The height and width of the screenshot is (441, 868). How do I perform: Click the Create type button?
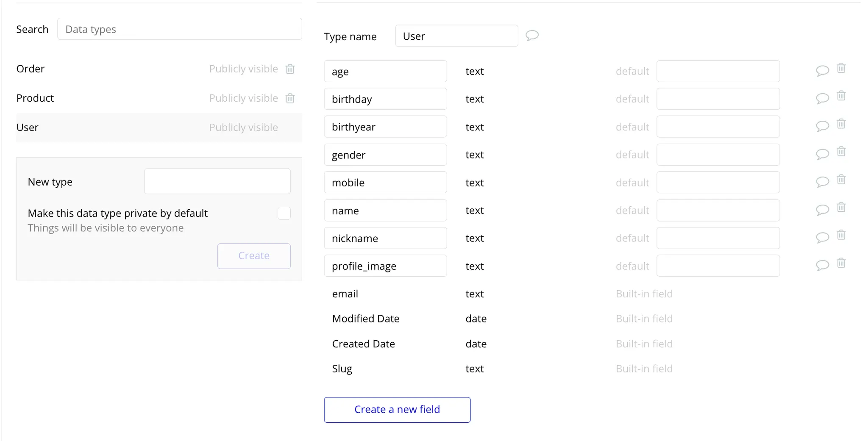click(254, 256)
